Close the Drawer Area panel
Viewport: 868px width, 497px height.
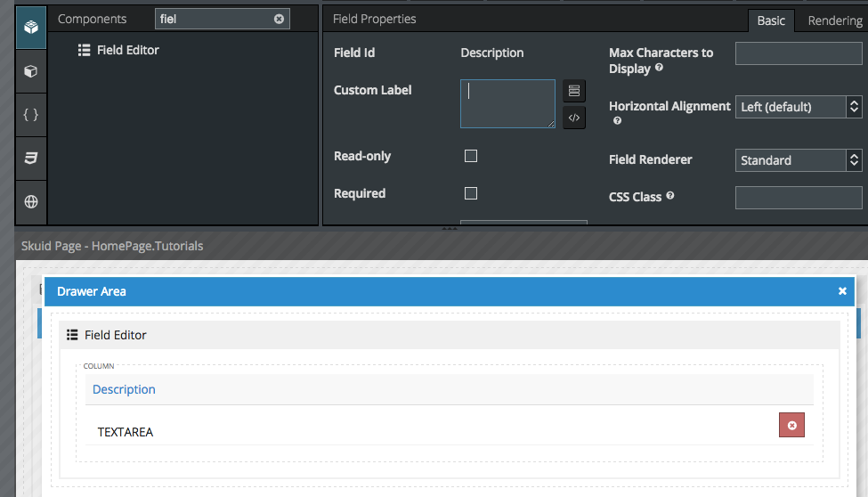842,291
